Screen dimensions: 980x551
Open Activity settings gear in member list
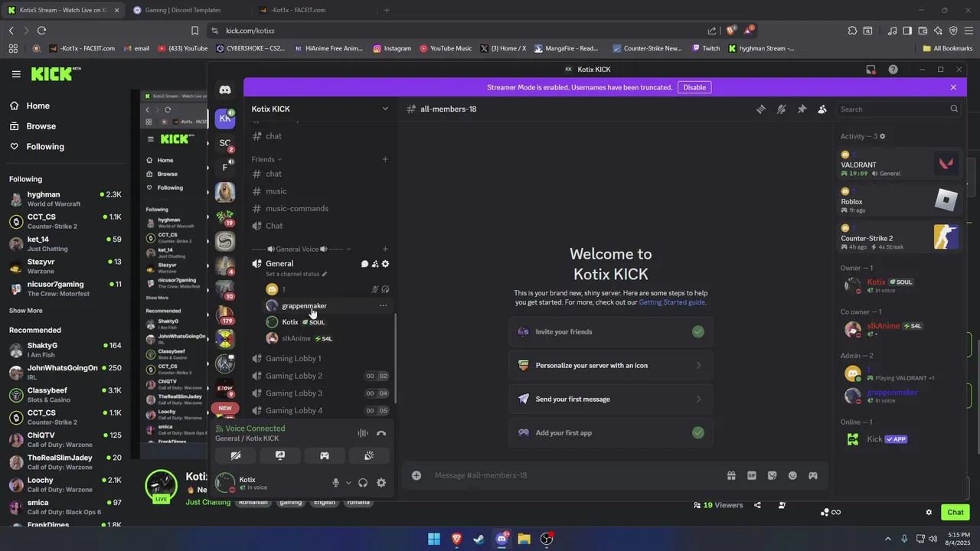tap(882, 136)
